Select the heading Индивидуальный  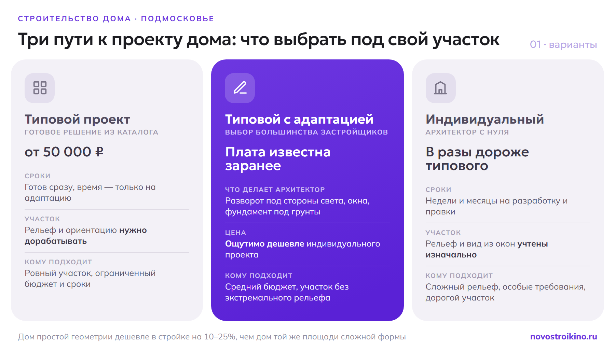pos(484,120)
